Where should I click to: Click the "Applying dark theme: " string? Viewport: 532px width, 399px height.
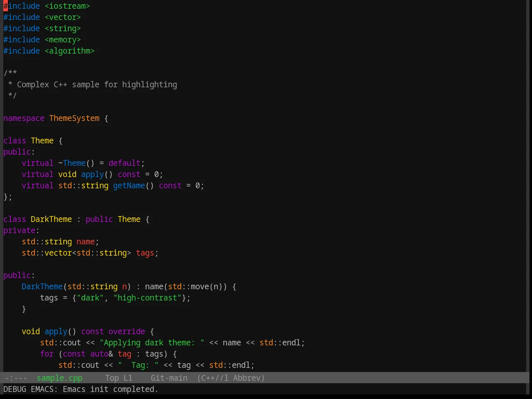coord(152,342)
